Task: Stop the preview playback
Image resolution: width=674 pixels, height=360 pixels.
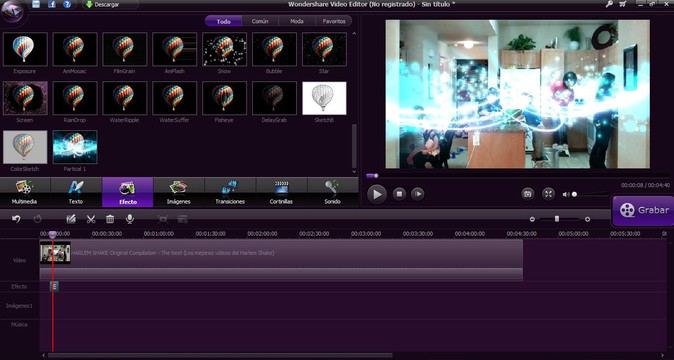Action: point(399,194)
